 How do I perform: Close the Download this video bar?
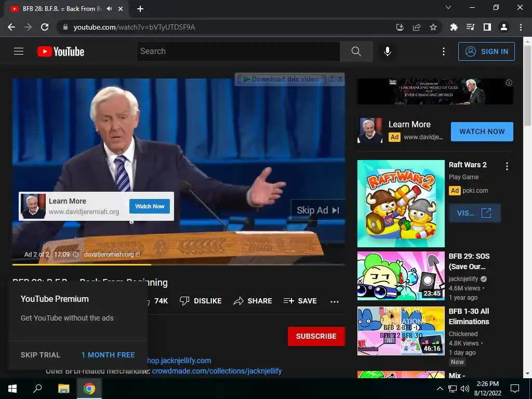[340, 79]
